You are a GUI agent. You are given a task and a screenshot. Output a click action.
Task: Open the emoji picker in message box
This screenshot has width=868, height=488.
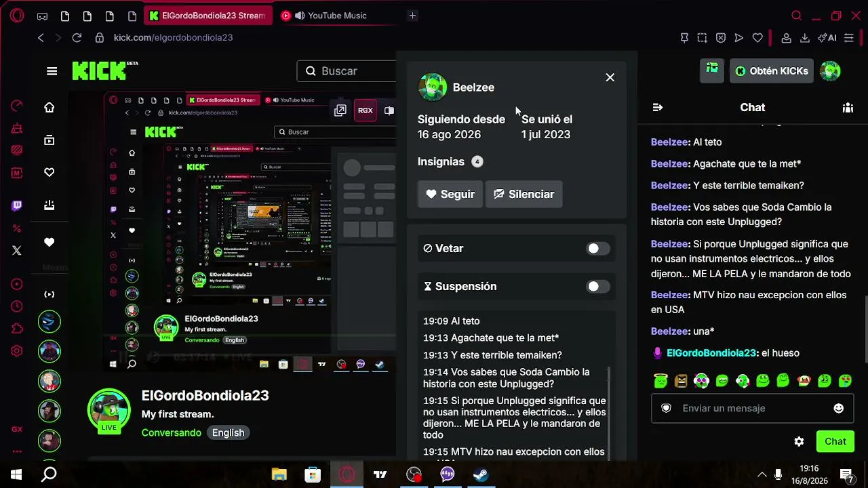pyautogui.click(x=839, y=408)
